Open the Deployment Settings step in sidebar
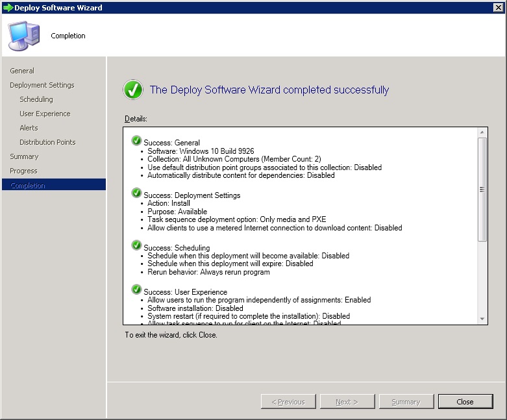This screenshot has width=507, height=420. (42, 85)
